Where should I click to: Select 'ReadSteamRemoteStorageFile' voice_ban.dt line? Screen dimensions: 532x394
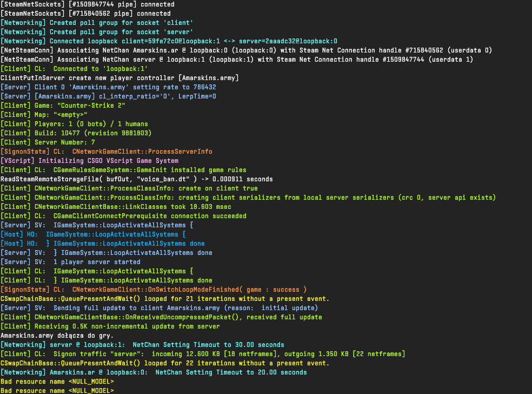[x=137, y=179]
